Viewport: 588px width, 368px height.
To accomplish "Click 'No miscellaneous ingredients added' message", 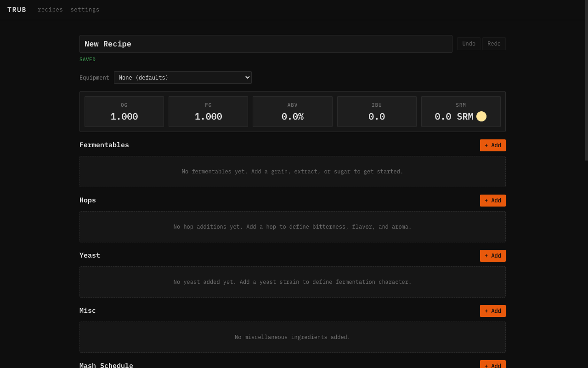I will pyautogui.click(x=293, y=337).
